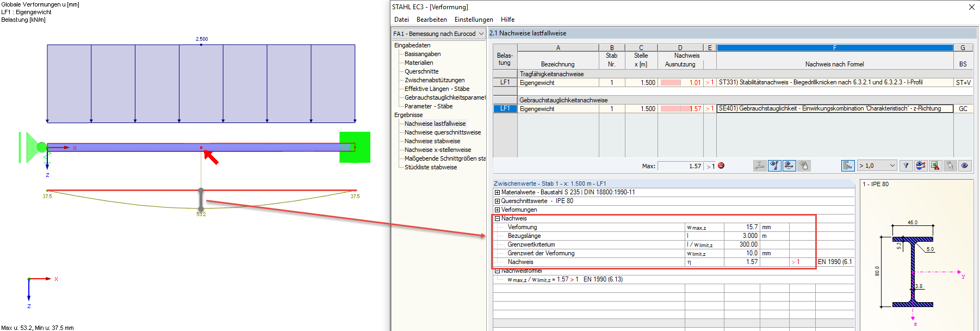The width and height of the screenshot is (980, 331).
Task: Click the result colors eye icon
Action: pos(921,165)
